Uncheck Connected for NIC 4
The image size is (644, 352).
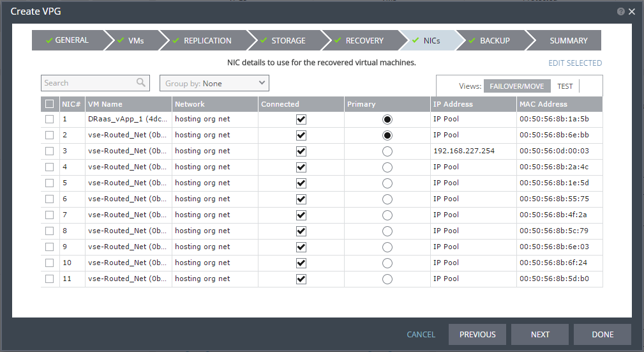click(x=301, y=167)
